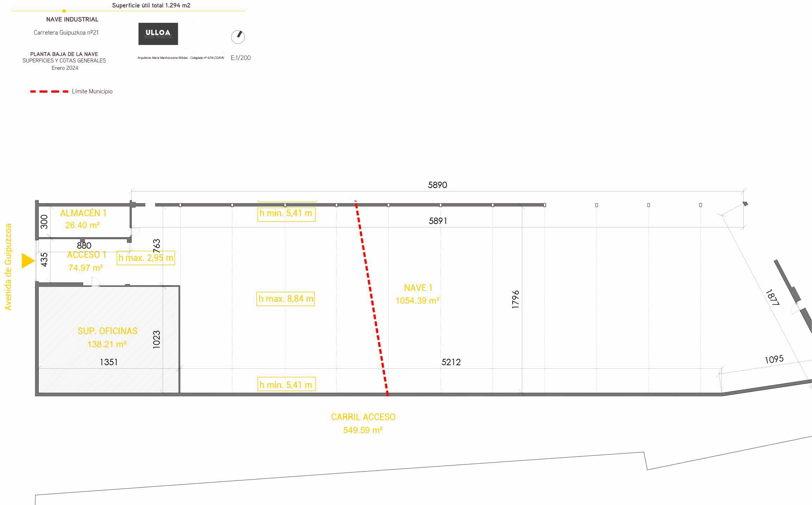Click the red dashed legend line sample
This screenshot has width=812, height=505.
pos(49,92)
